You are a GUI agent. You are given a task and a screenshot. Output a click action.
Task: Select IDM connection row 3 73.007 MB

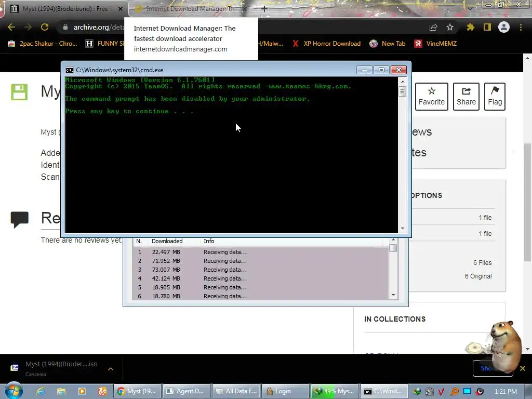point(261,270)
